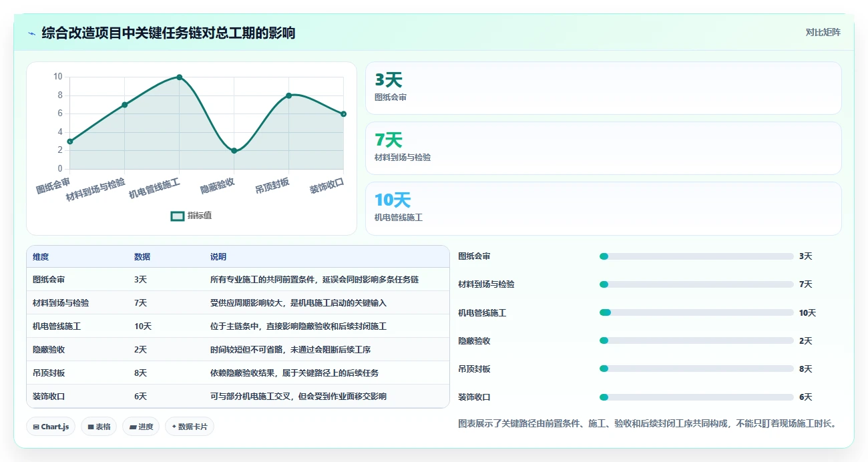This screenshot has height=462, width=868.
Task: Click the 材料到场与检验 progress bar
Action: click(x=696, y=284)
